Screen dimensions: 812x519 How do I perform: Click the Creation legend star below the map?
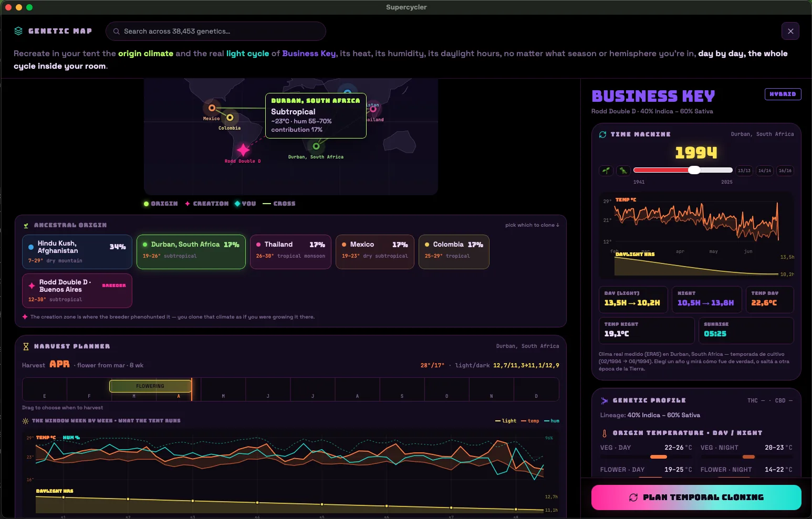click(x=188, y=204)
